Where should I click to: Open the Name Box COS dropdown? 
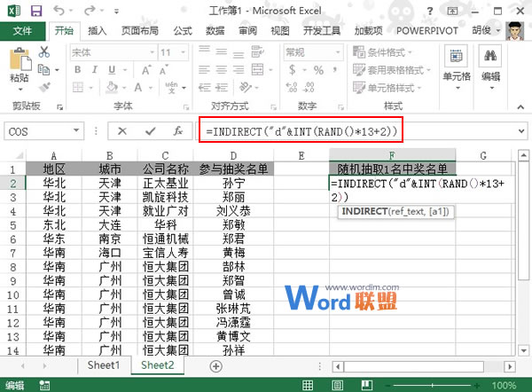coord(76,130)
